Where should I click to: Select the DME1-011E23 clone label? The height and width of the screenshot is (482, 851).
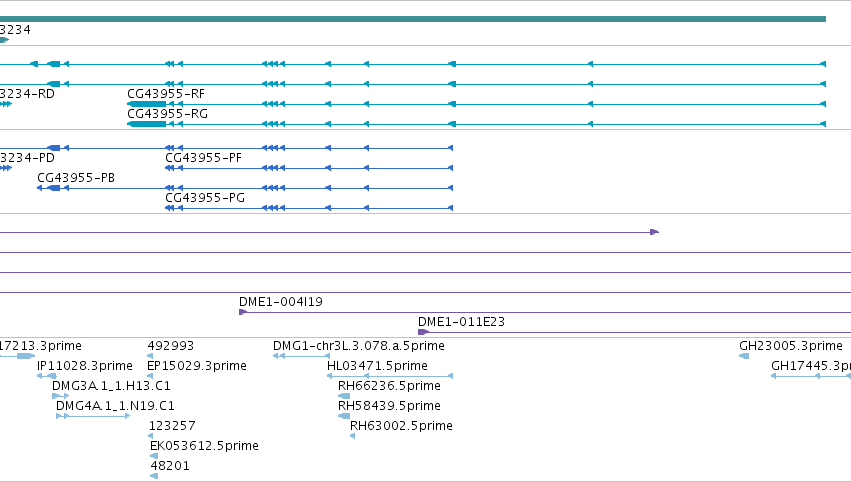pos(461,322)
